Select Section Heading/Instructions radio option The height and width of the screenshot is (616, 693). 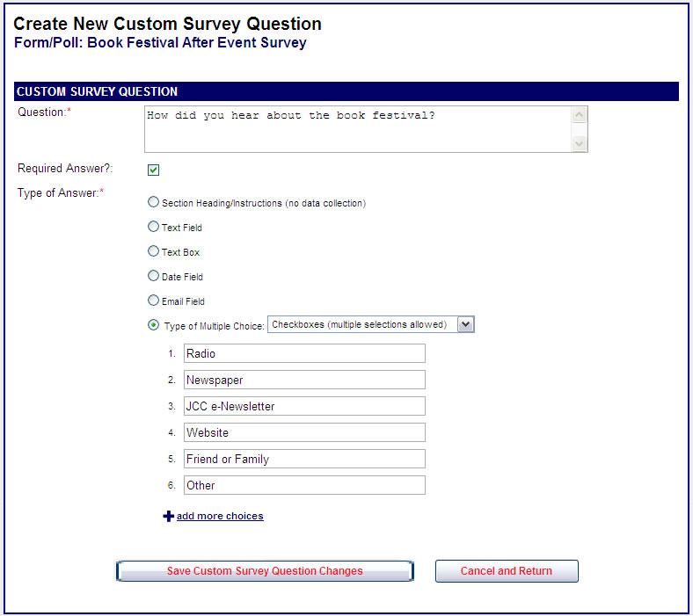click(154, 202)
